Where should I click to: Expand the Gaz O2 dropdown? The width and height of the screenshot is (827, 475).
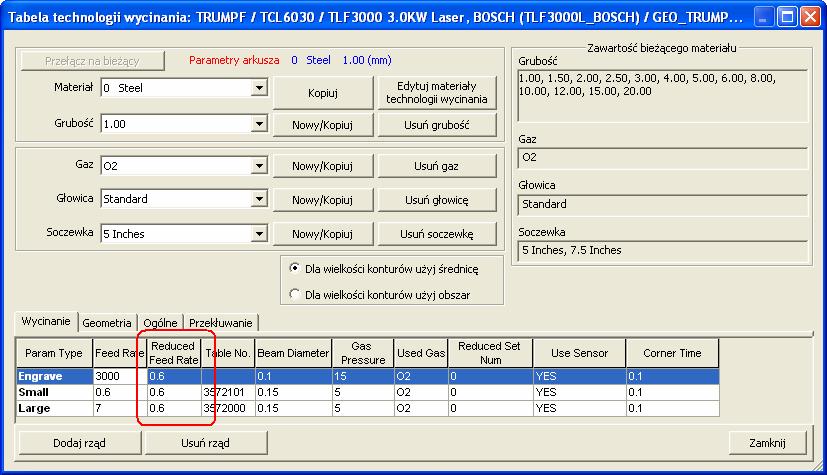coord(259,166)
